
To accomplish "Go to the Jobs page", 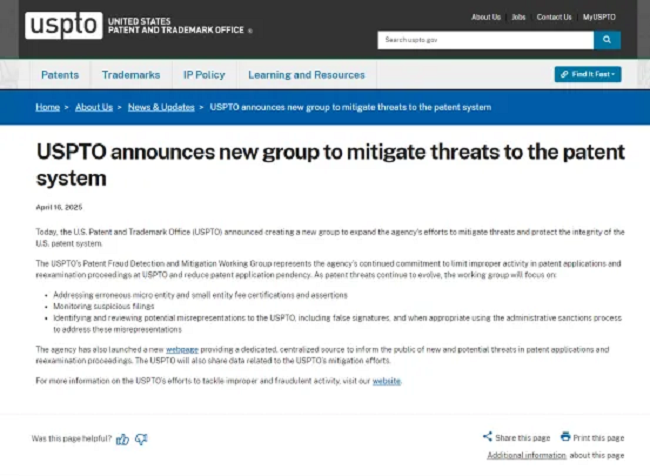I will [x=519, y=17].
